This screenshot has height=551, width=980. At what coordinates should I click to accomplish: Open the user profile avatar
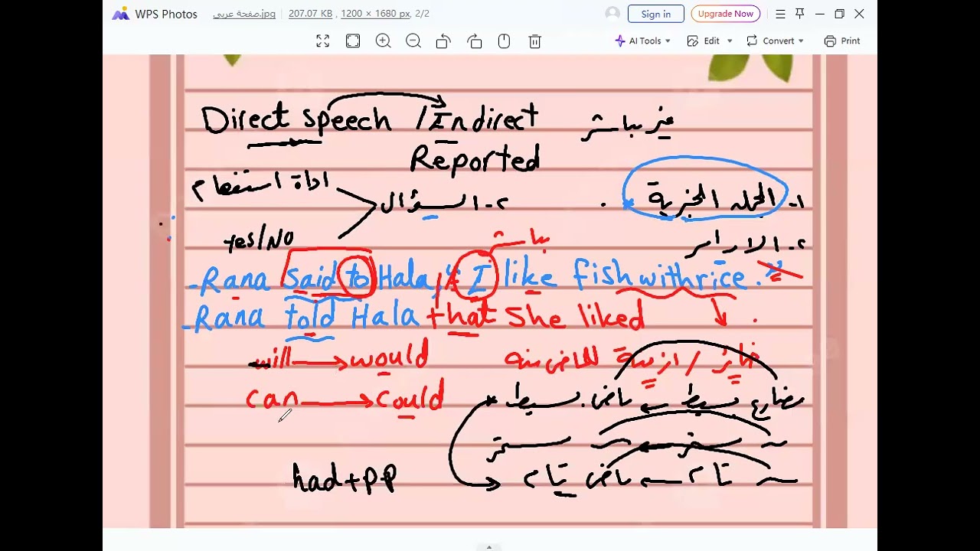click(x=612, y=14)
